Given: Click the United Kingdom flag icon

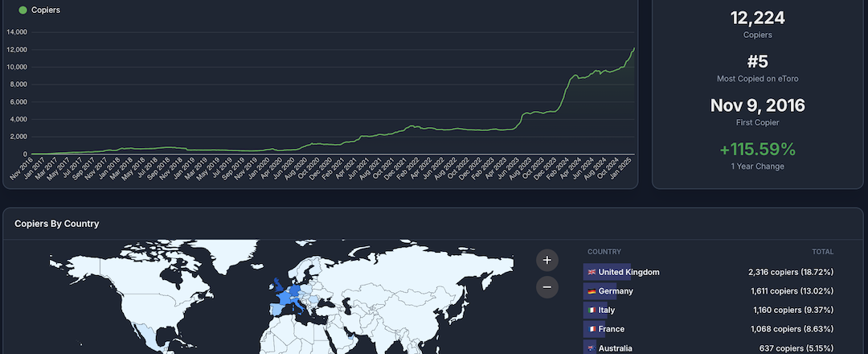Looking at the screenshot, I should pyautogui.click(x=592, y=272).
